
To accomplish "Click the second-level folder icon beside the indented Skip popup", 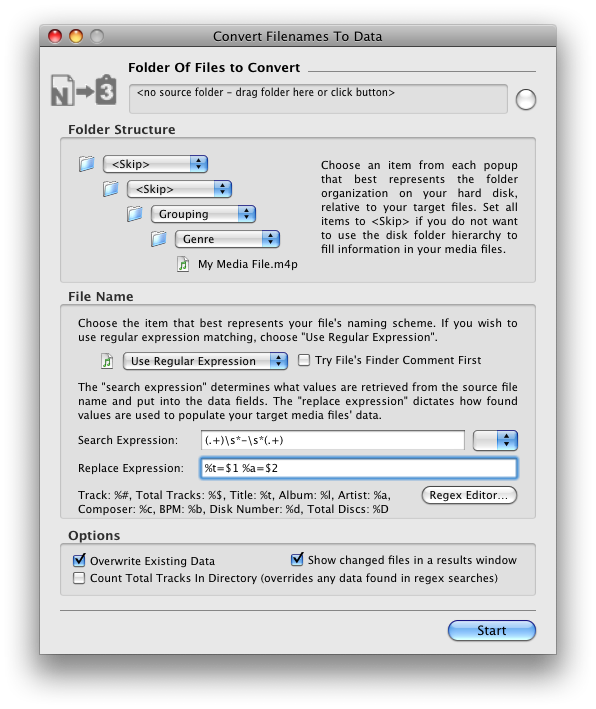I will 110,189.
